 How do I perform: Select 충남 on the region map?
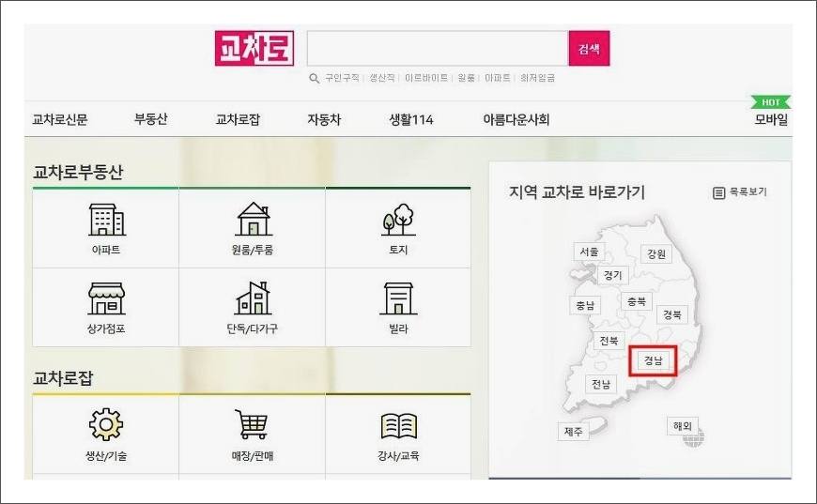pos(585,305)
